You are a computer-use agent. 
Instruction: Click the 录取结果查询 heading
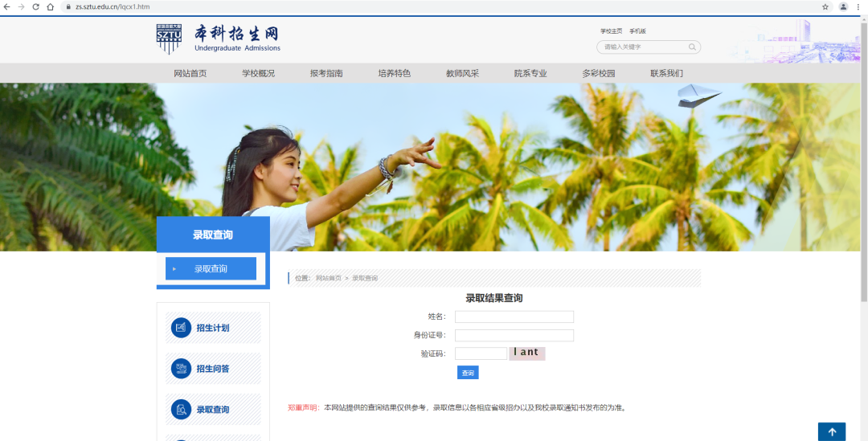[x=493, y=298]
